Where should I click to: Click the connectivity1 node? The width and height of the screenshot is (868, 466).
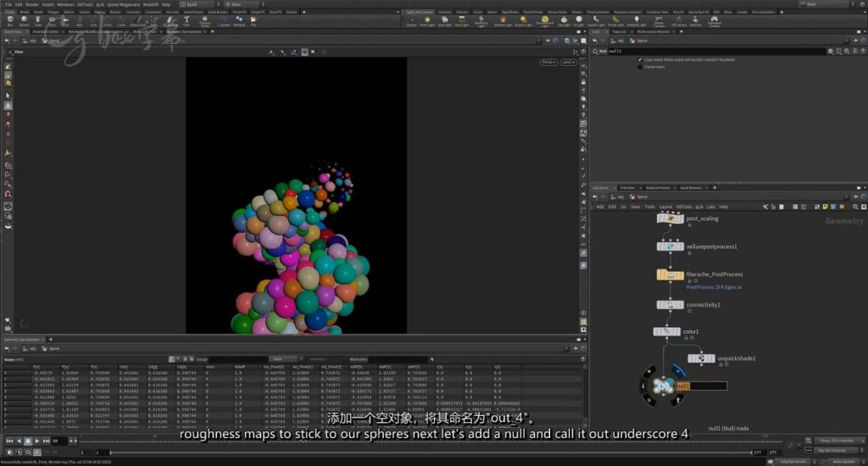click(670, 305)
